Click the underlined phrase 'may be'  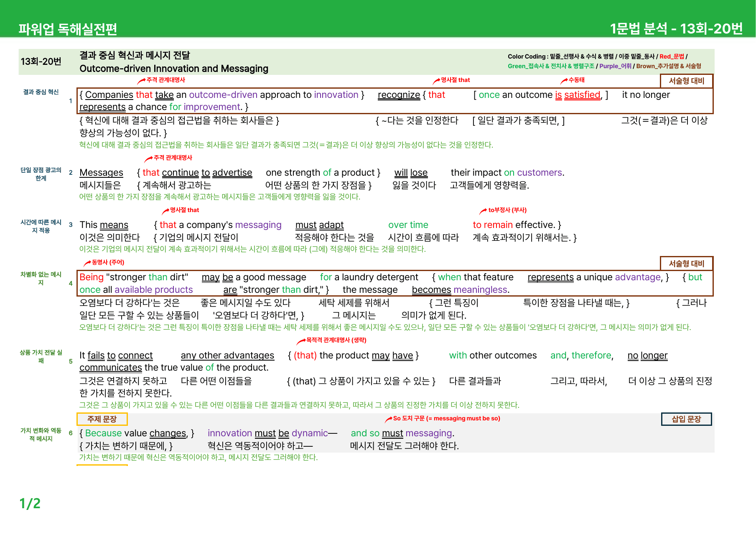pos(217,277)
